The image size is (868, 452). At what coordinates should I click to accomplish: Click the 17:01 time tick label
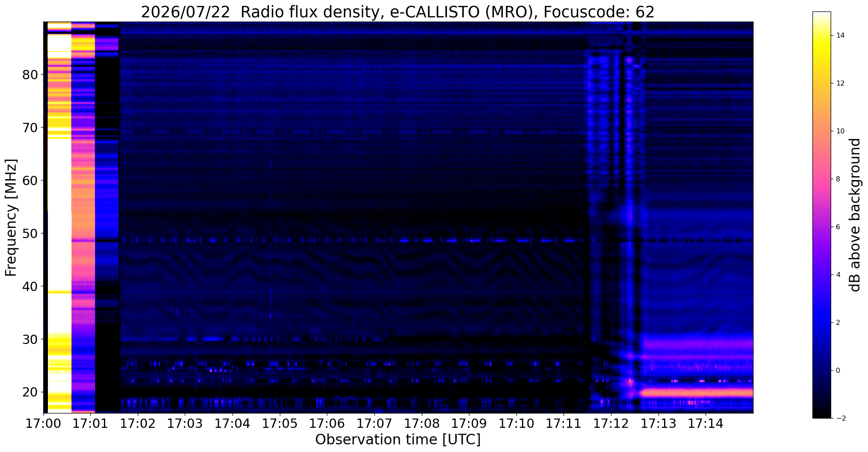(91, 424)
